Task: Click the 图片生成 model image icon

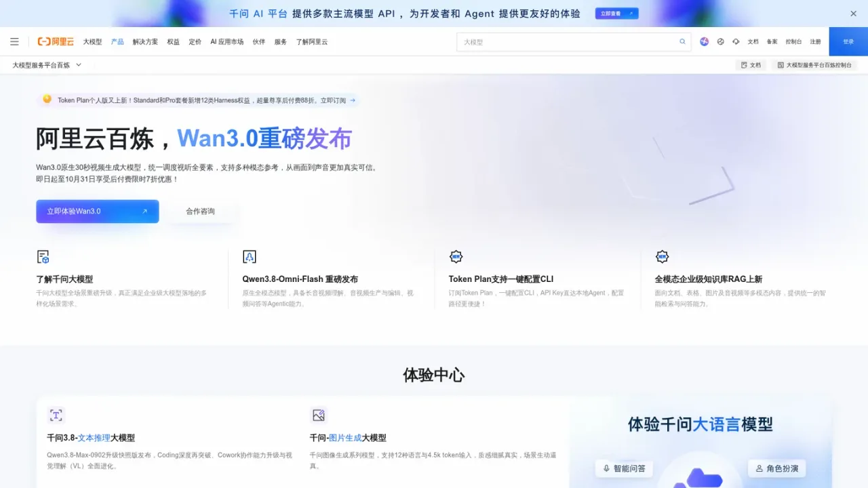Action: [x=318, y=415]
